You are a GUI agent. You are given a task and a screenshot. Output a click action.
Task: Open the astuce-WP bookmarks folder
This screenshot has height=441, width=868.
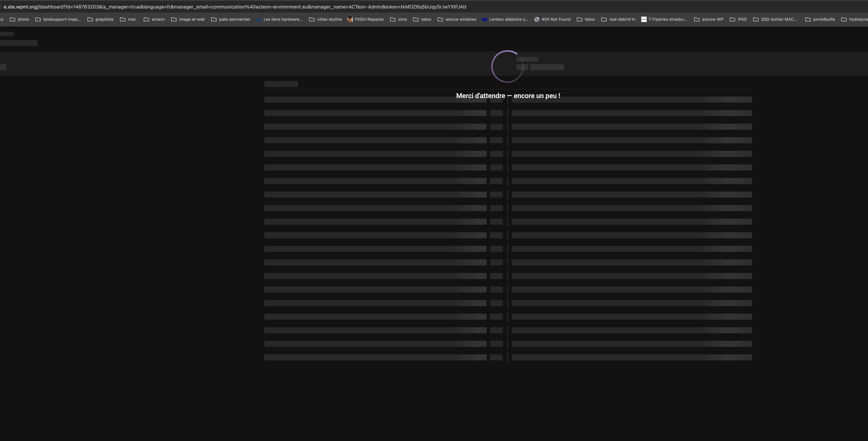pos(712,19)
